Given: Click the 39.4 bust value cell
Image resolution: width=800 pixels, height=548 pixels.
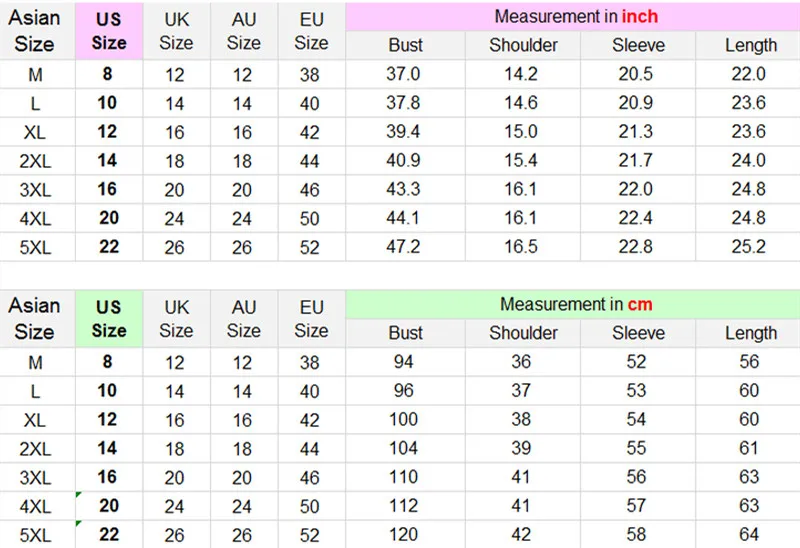Looking at the screenshot, I should click(x=405, y=131).
